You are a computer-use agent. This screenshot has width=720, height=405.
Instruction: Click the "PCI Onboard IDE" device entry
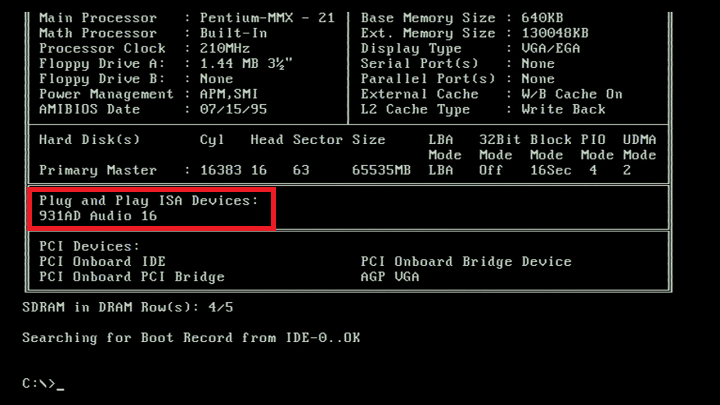coord(102,261)
